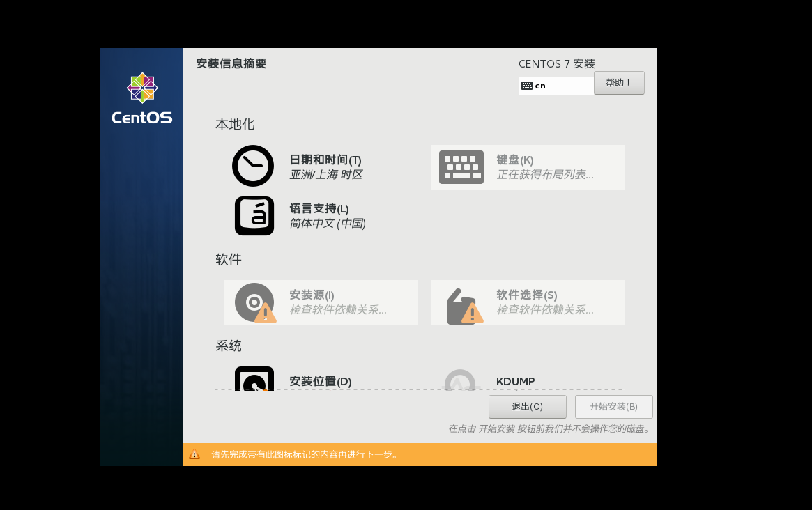Open the 语言支持(L) settings label
812x510 pixels.
click(319, 208)
